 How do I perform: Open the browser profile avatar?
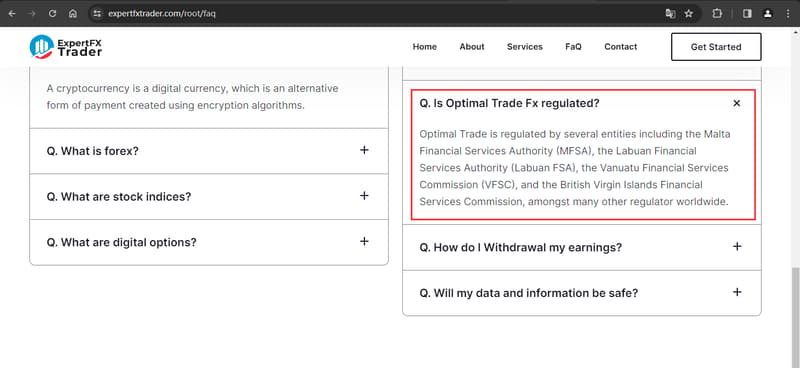(767, 14)
